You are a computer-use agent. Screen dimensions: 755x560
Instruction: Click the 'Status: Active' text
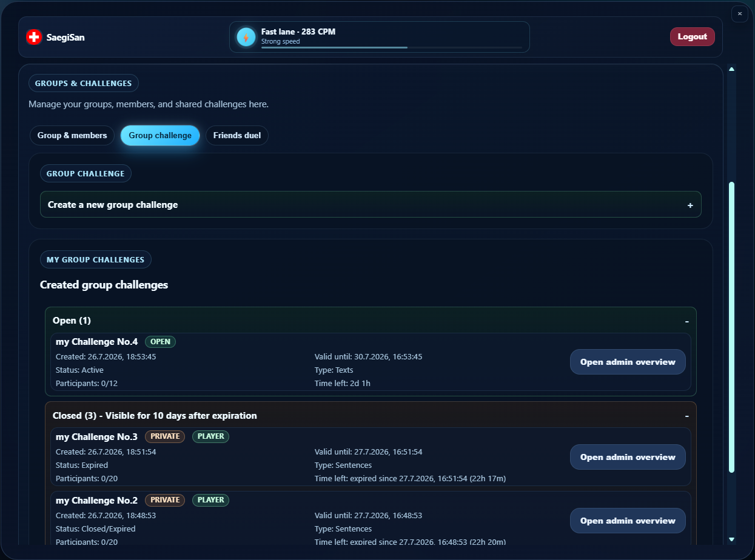[80, 370]
